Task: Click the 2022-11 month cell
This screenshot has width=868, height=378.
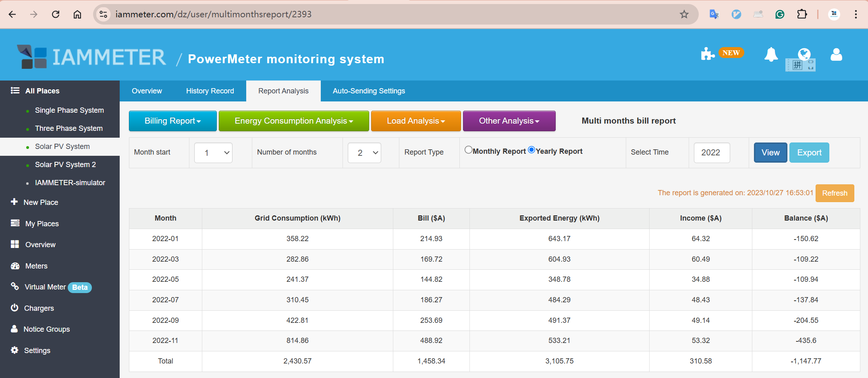Action: [165, 341]
